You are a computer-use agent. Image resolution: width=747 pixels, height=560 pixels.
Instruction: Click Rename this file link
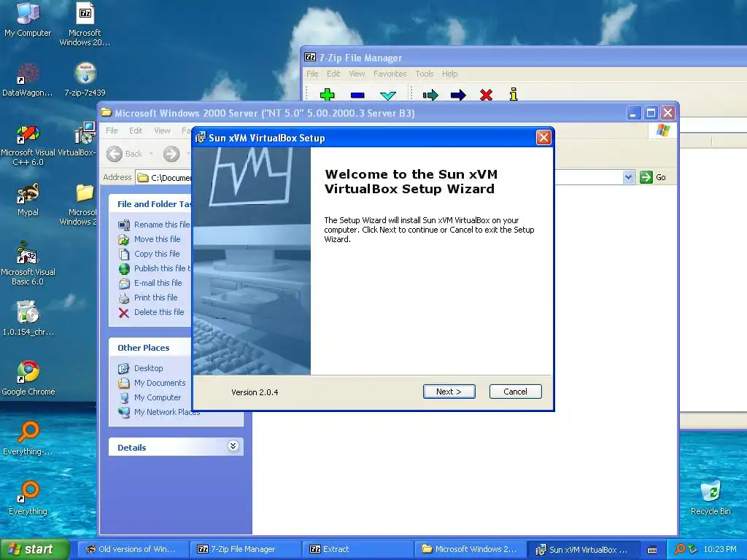point(161,225)
